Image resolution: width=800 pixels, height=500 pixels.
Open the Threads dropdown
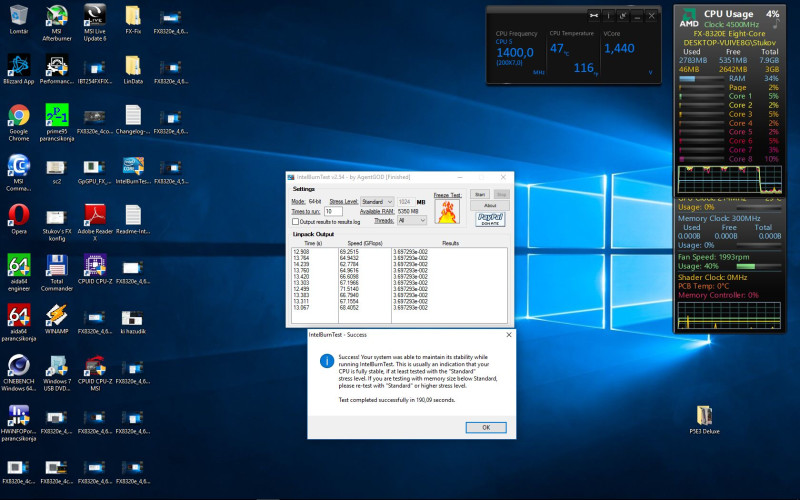(x=412, y=220)
